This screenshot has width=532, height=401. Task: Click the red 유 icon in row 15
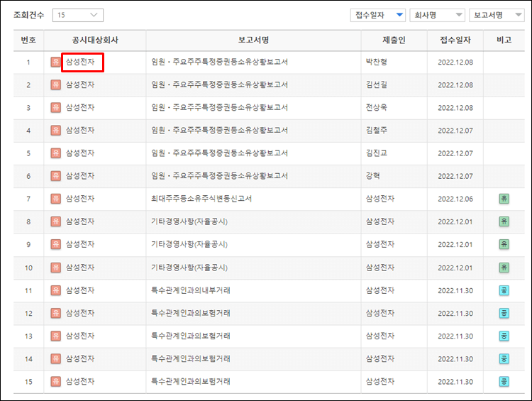(x=55, y=381)
